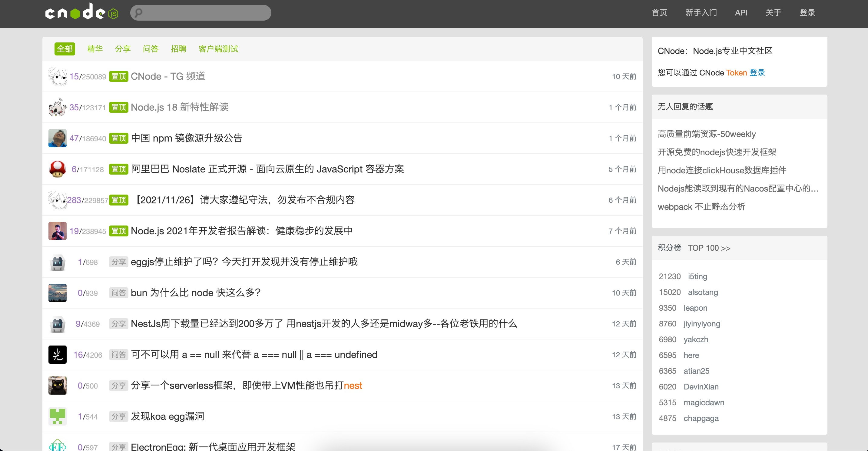Screen dimensions: 868x451
Task: Open the 招聘 tab
Action: 178,49
